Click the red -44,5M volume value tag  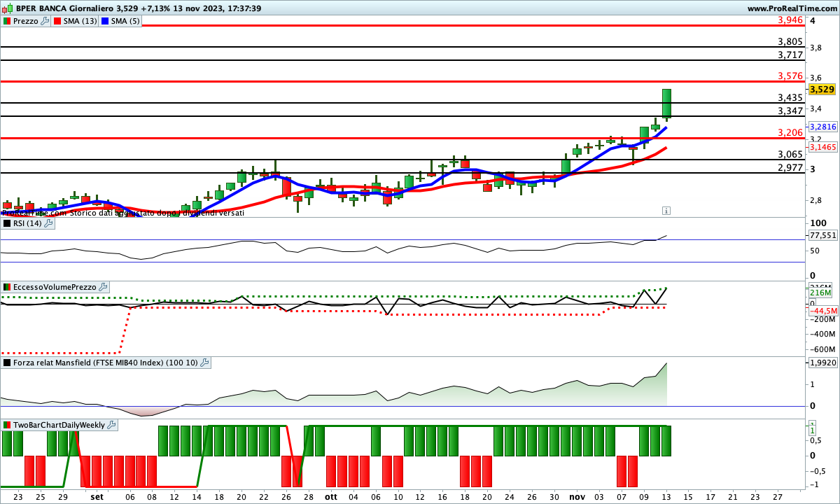pyautogui.click(x=823, y=311)
